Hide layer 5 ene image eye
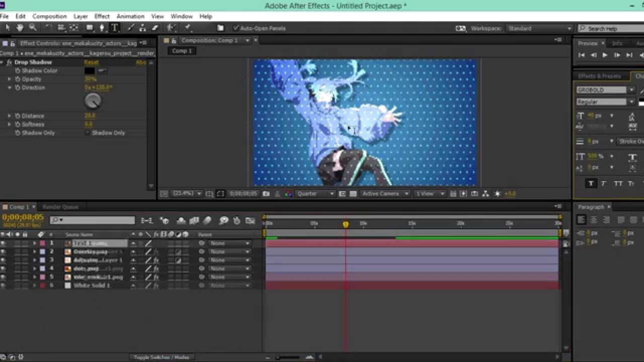644x362 pixels. coord(3,277)
